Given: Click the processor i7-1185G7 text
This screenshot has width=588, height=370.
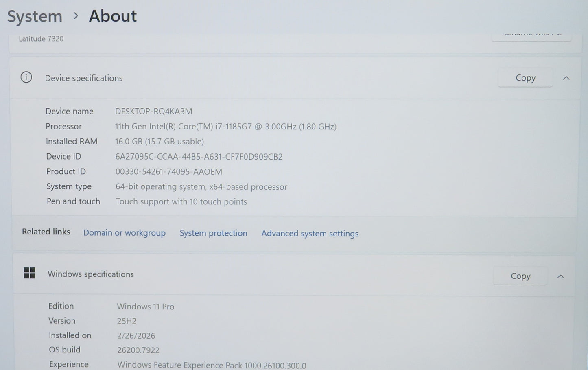Looking at the screenshot, I should 225,127.
